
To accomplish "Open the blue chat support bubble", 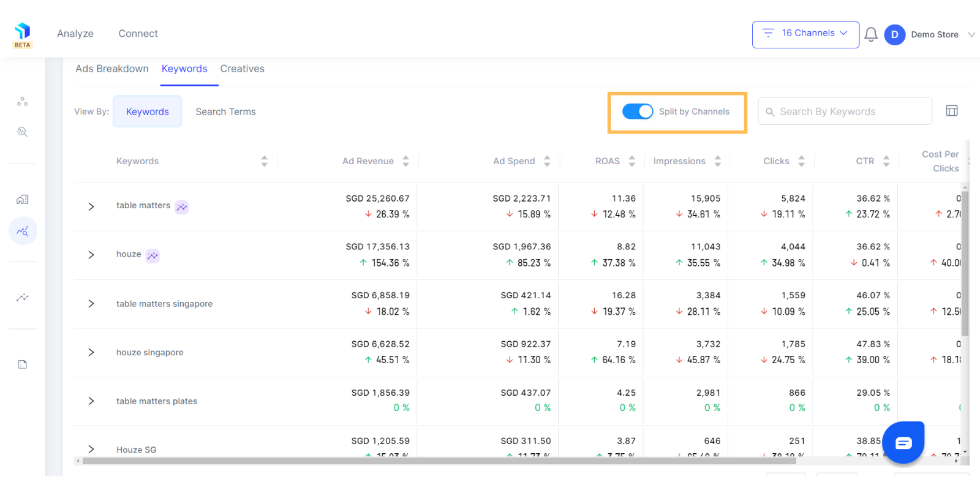I will click(x=903, y=442).
